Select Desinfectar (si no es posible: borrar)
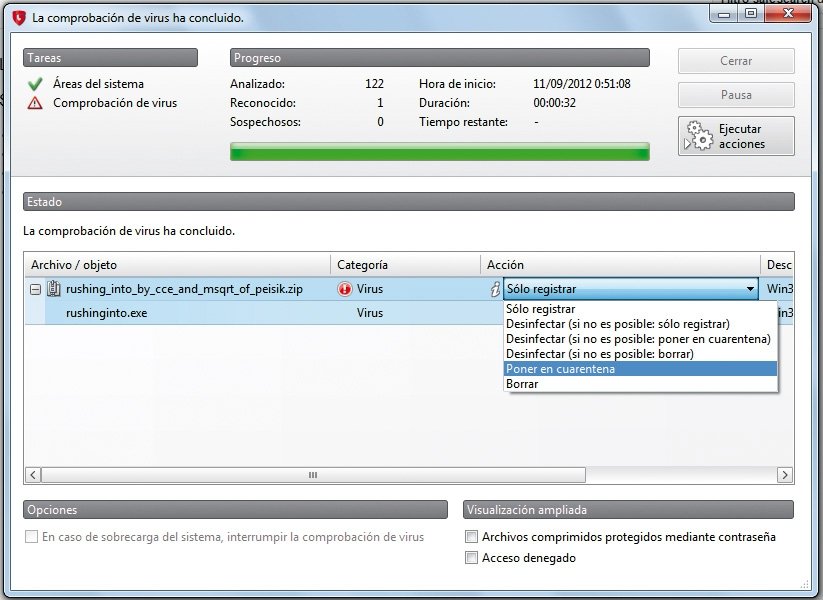 (x=640, y=354)
